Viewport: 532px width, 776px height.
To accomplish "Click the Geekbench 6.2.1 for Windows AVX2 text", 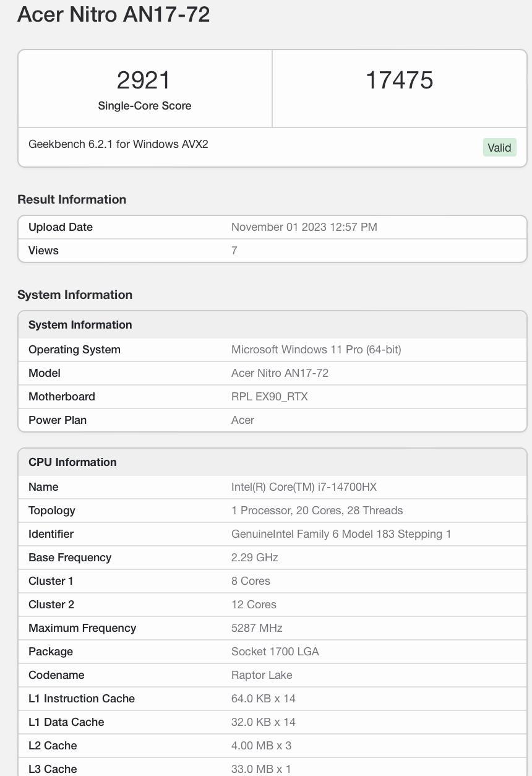I will [118, 144].
